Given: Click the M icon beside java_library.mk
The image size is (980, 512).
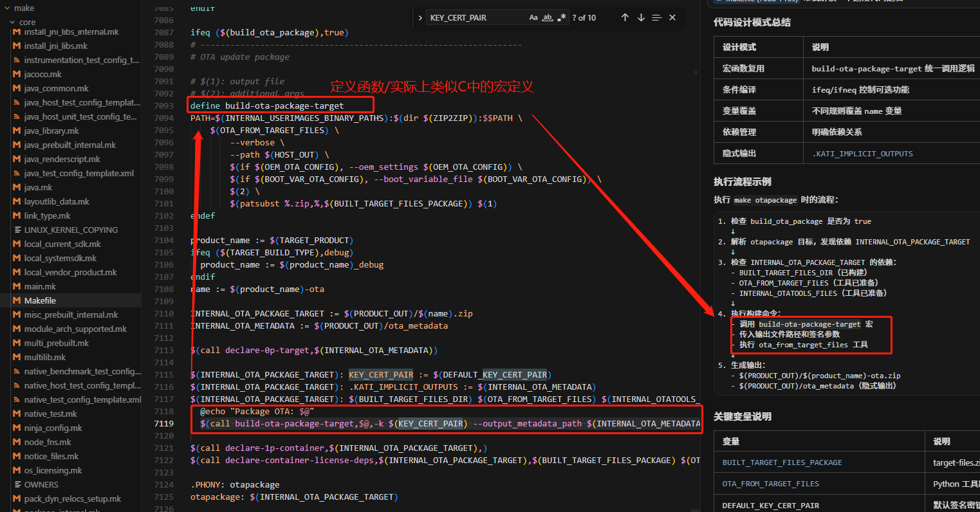Looking at the screenshot, I should coord(17,131).
